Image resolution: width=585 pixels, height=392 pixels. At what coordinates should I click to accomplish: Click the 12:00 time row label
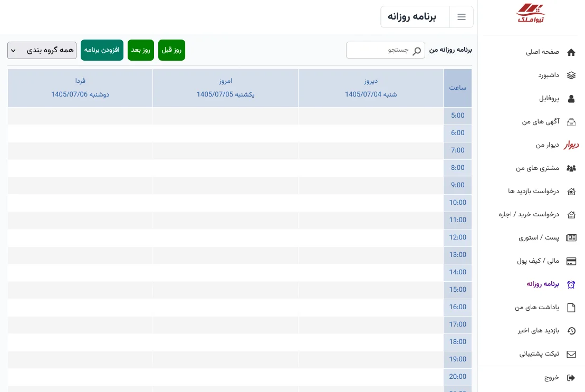point(457,237)
